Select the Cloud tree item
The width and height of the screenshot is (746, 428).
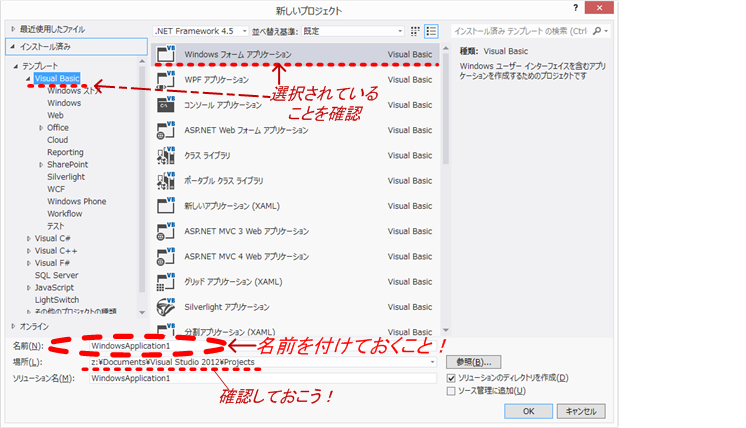coord(58,140)
